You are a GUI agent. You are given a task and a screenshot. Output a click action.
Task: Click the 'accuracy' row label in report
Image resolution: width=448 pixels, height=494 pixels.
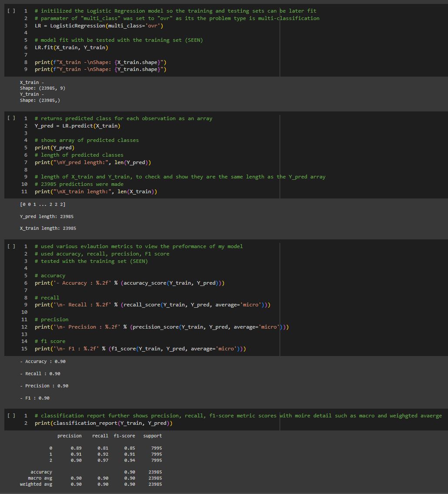(41, 472)
